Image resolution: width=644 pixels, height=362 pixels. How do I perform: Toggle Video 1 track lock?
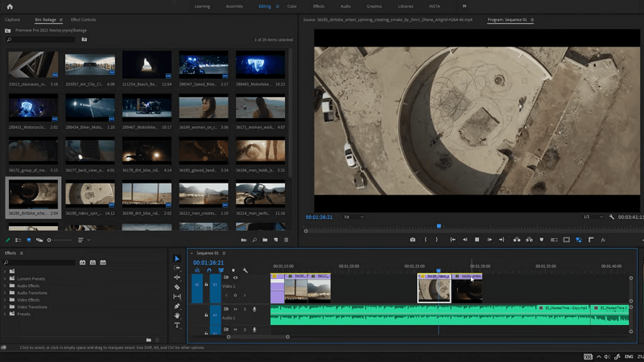pos(206,284)
